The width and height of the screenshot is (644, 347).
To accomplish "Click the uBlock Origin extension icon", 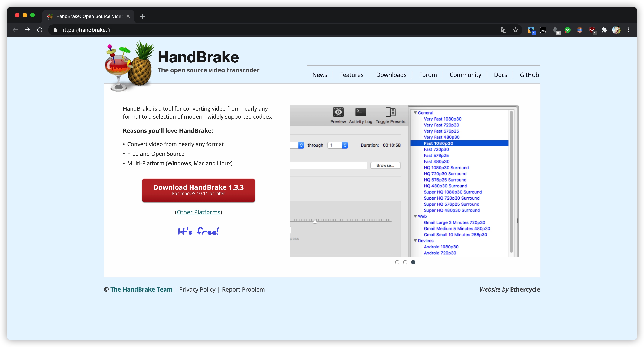I will tap(592, 30).
